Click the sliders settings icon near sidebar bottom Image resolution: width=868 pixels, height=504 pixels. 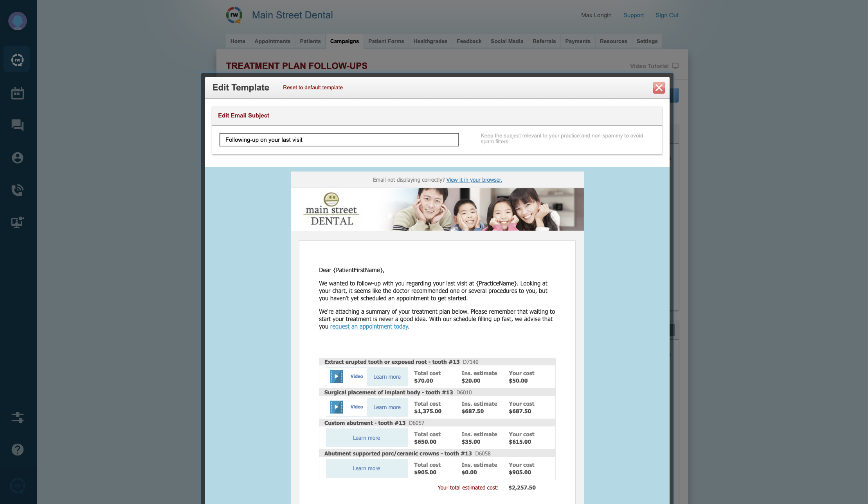pos(18,417)
